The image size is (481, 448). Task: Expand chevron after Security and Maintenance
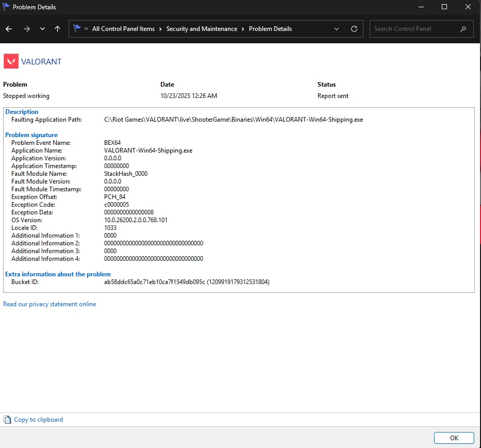click(243, 29)
